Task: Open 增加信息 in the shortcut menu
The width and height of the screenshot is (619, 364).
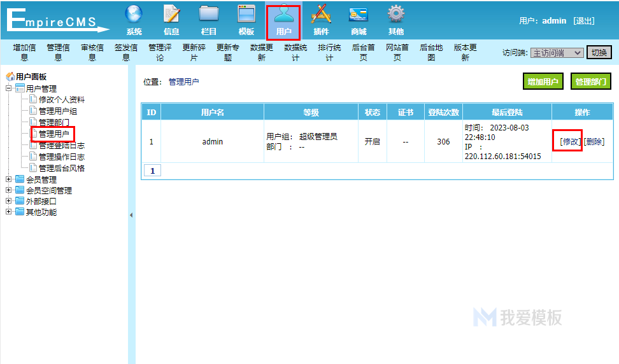Action: pos(24,52)
